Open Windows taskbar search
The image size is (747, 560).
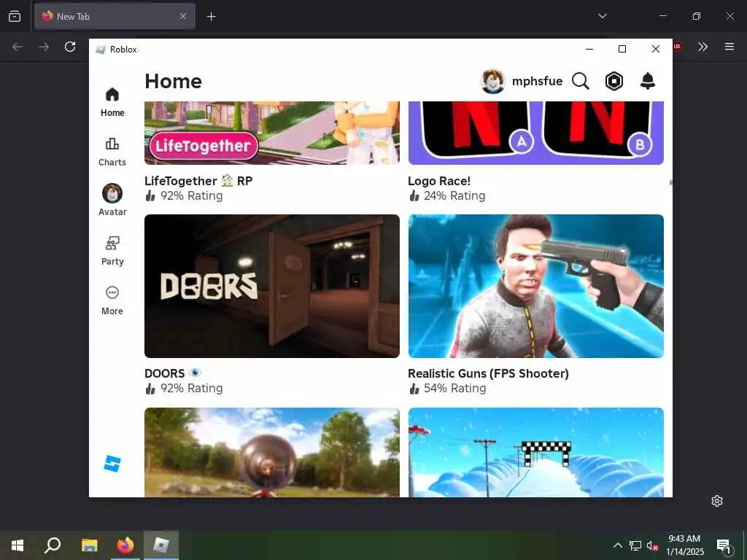[x=53, y=545]
